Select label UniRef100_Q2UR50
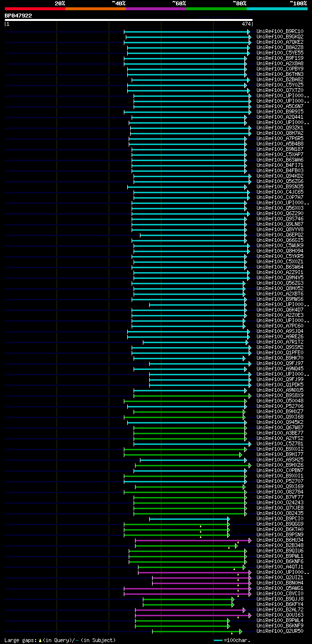Screen dimensions: 312x644 pyautogui.click(x=280, y=631)
